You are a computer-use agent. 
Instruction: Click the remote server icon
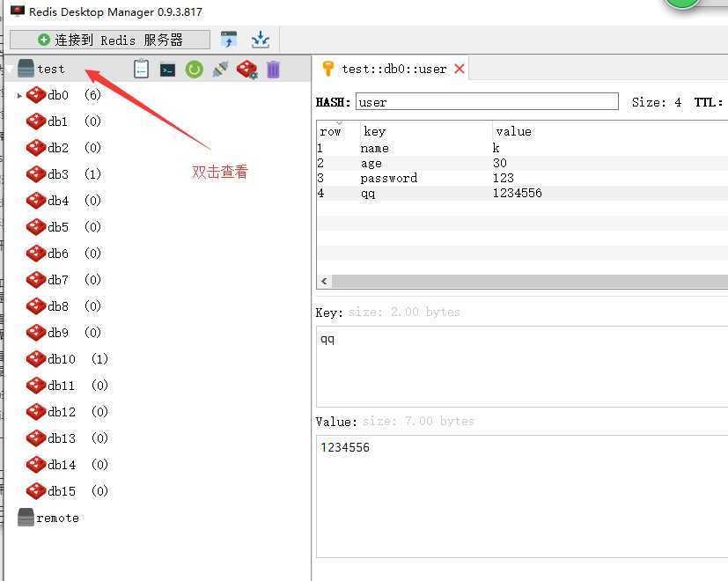coord(26,518)
